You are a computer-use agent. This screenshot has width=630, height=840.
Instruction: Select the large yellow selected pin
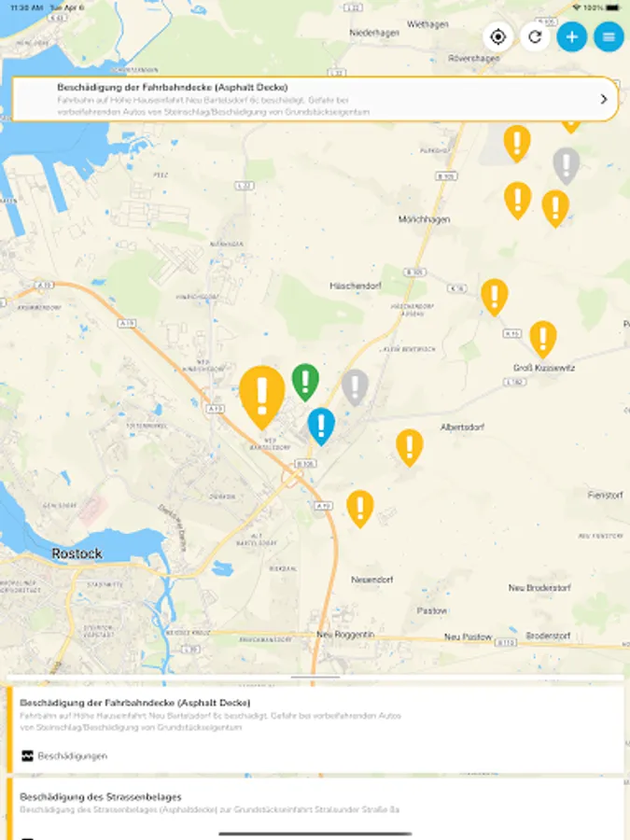(x=262, y=398)
